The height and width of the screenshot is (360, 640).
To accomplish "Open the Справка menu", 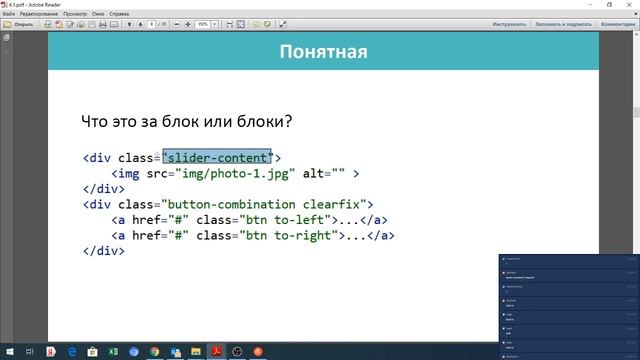I will click(119, 14).
